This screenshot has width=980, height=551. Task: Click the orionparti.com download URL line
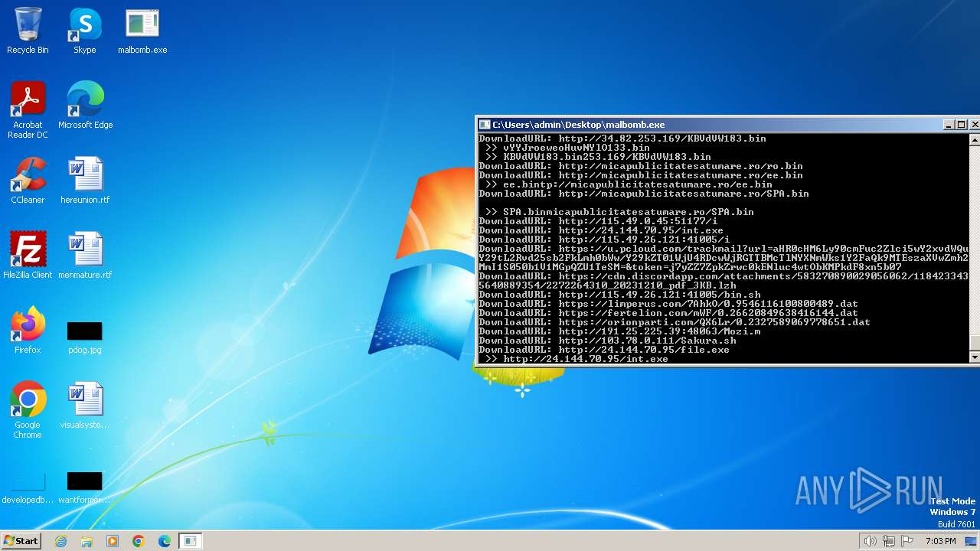tap(675, 322)
